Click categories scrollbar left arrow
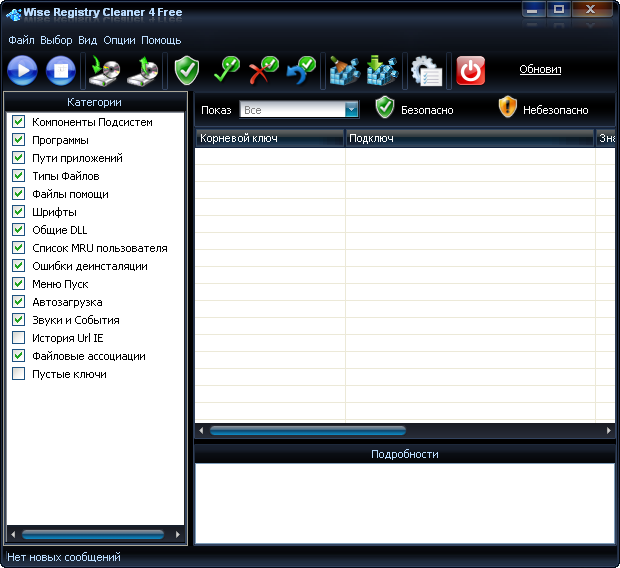The image size is (620, 568). tap(13, 534)
